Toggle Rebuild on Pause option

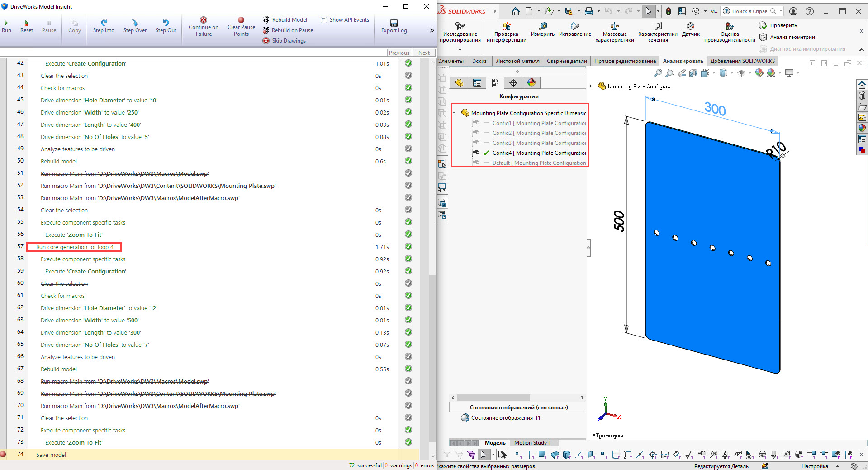coord(288,30)
